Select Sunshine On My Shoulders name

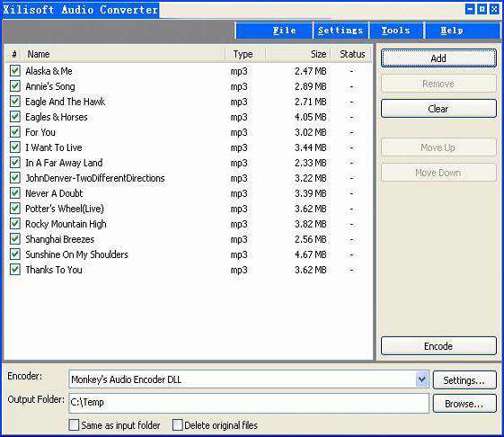pos(77,254)
